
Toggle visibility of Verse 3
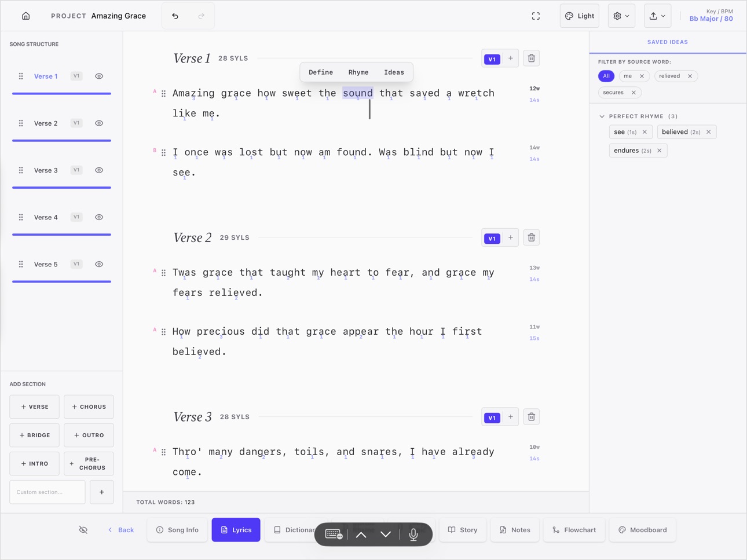pos(99,170)
